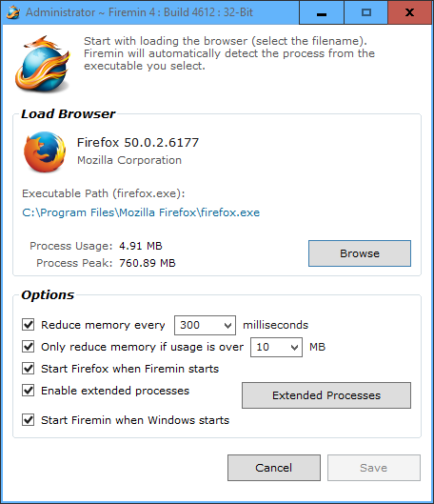This screenshot has height=504, width=434.
Task: Open the firefox.exe executable path link
Action: tap(141, 212)
